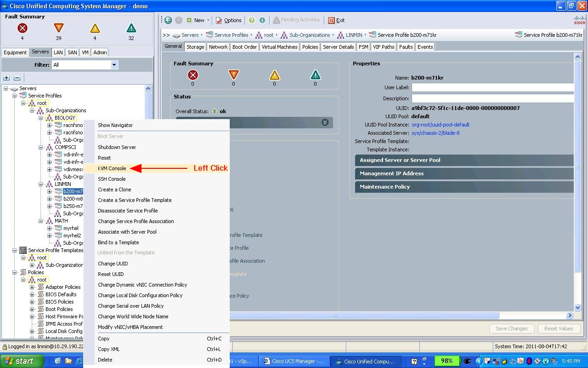
Task: Expand the Maintenance Policy section
Action: coord(464,187)
